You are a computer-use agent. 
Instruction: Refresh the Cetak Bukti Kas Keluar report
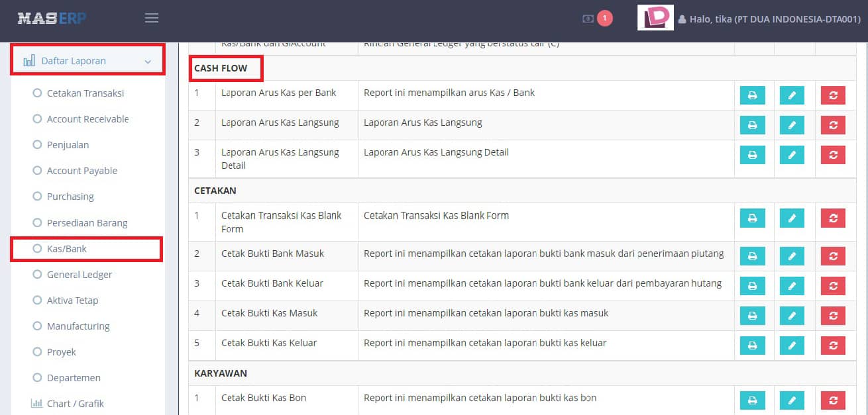[833, 346]
